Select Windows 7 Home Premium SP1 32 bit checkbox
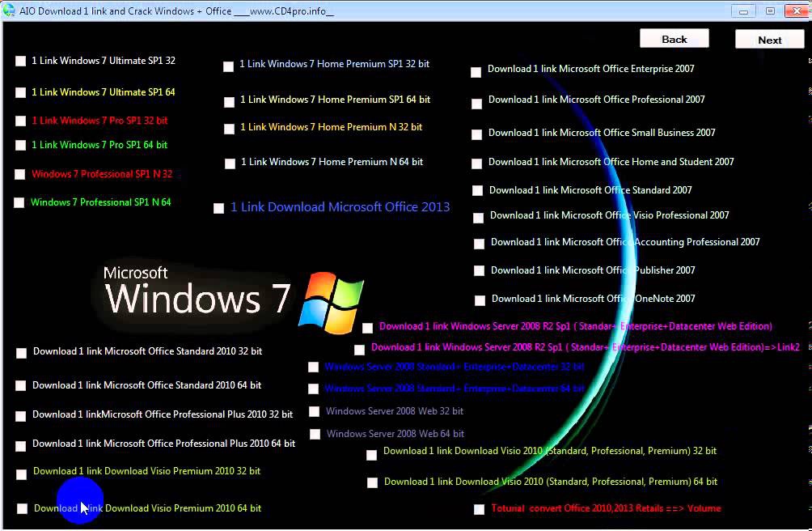The width and height of the screenshot is (812, 531). point(228,66)
